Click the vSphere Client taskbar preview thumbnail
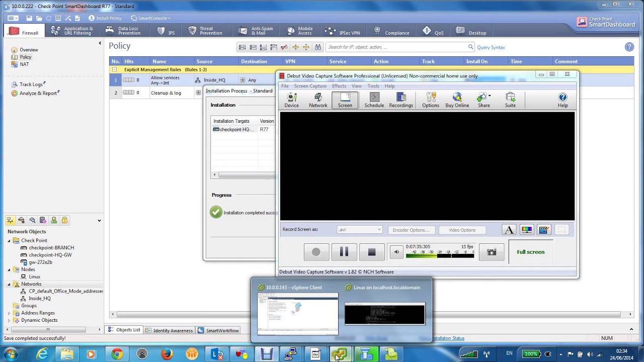Viewport: 644px width, 362px height. click(x=298, y=314)
